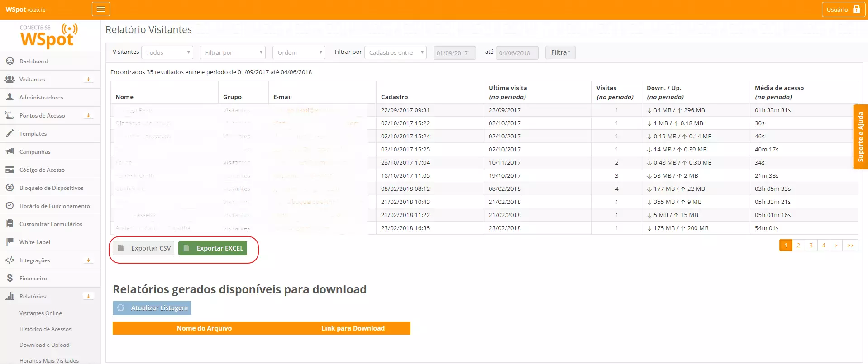This screenshot has width=868, height=364.
Task: Click the Relatórios bar chart icon
Action: [x=10, y=296]
